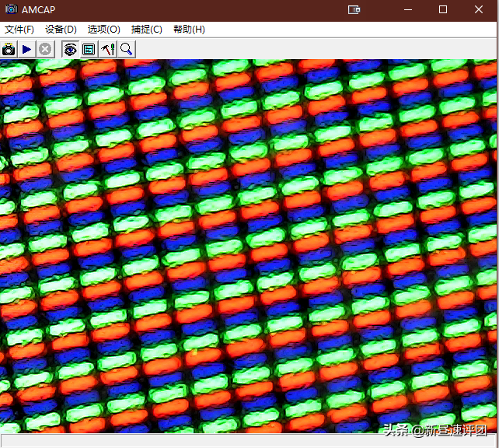Click the status bar at window bottom
Viewport: 499px width, 448px height.
(x=248, y=441)
